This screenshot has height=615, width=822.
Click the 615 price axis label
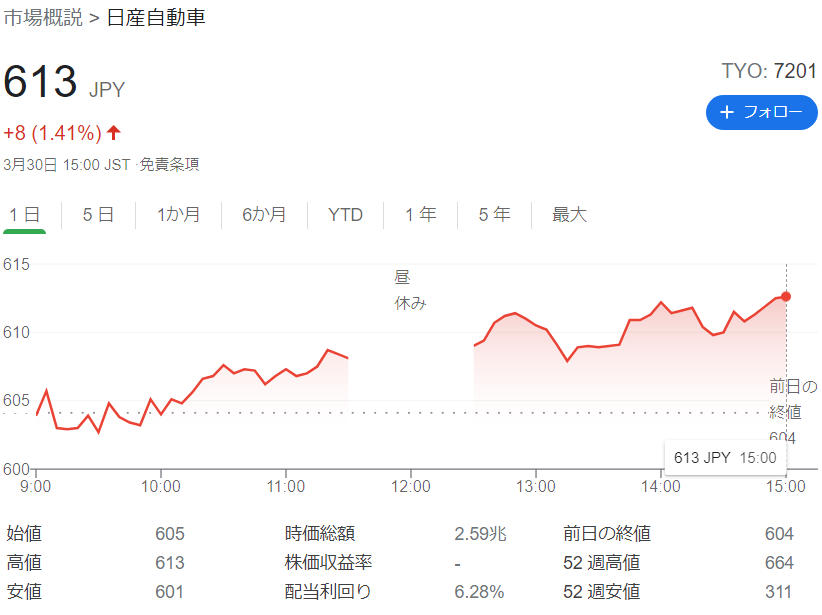(16, 264)
